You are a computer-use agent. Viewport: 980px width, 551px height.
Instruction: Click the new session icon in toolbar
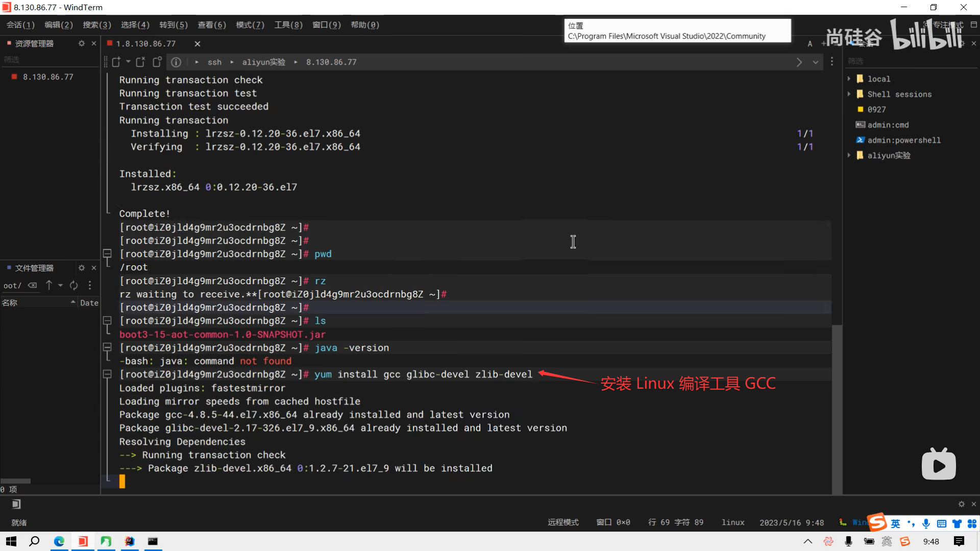(x=116, y=62)
